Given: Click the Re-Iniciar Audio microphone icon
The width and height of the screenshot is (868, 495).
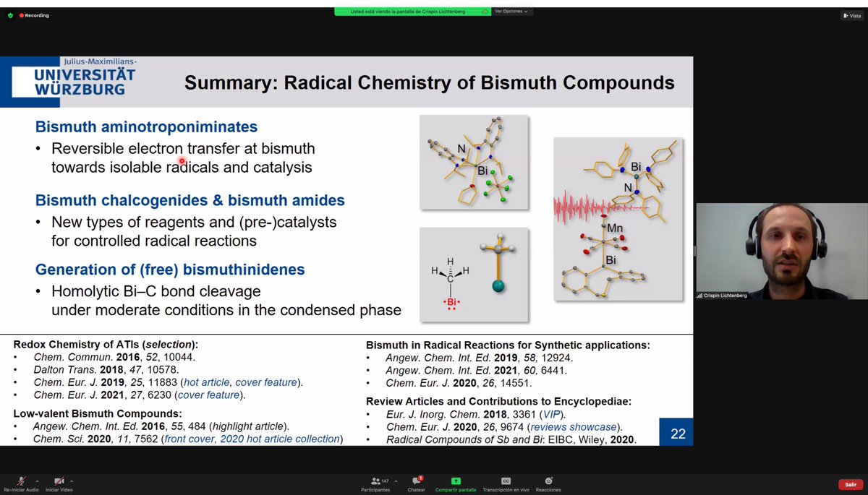Looking at the screenshot, I should pyautogui.click(x=22, y=481).
